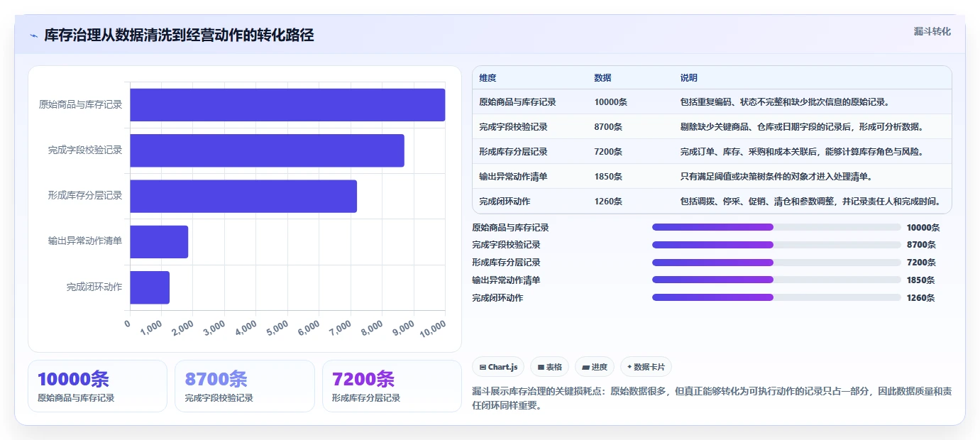This screenshot has height=440, width=980.
Task: Click table cell 完成闭环动作
Action: coord(505,201)
